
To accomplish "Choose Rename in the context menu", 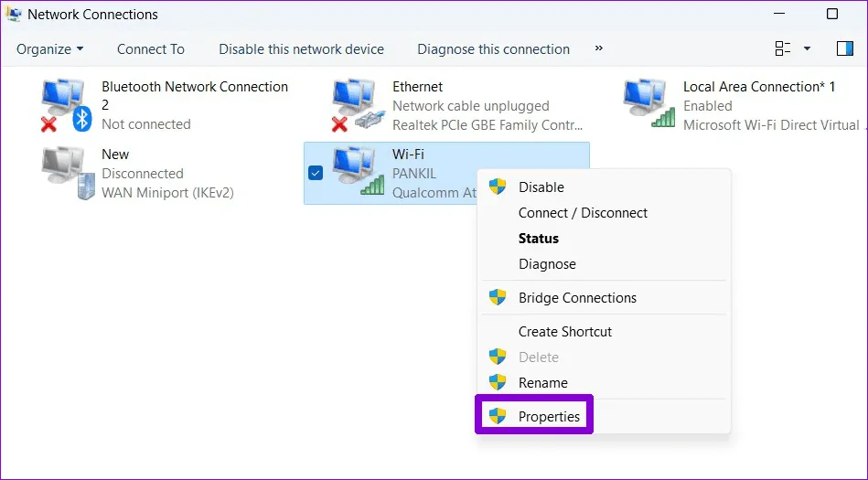I will click(543, 383).
